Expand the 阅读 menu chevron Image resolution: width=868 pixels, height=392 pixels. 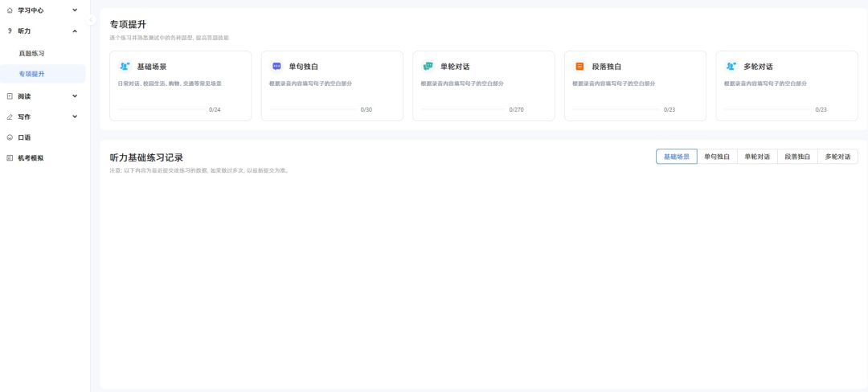tap(75, 96)
